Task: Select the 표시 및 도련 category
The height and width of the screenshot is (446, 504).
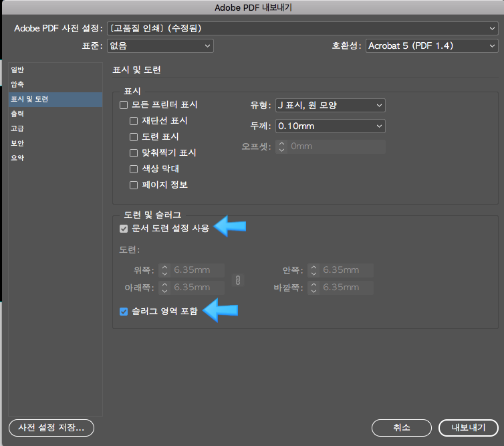Action: [x=55, y=100]
